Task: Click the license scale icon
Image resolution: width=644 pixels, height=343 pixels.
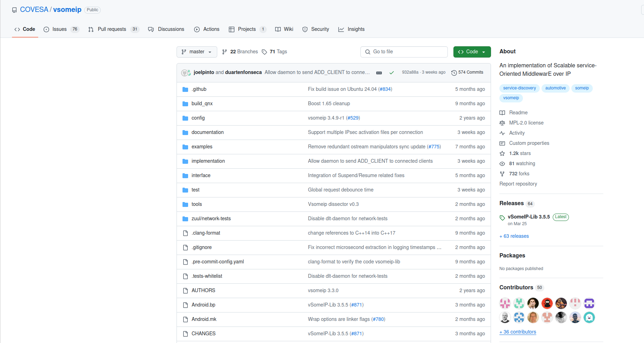Action: (502, 123)
